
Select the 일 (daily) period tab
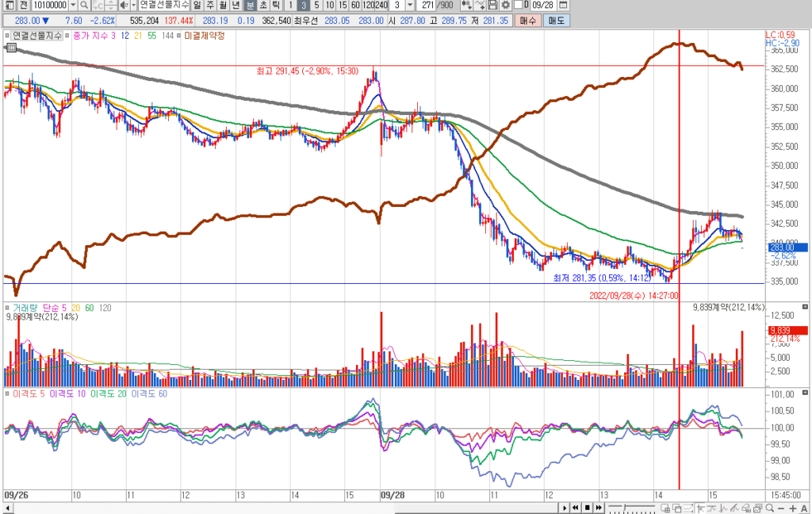tap(197, 5)
